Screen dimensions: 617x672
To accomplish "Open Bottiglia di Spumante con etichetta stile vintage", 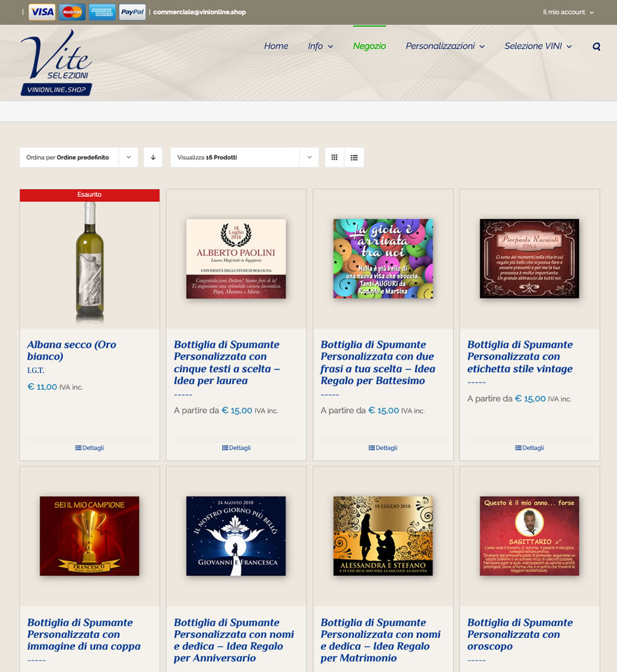I will [520, 356].
